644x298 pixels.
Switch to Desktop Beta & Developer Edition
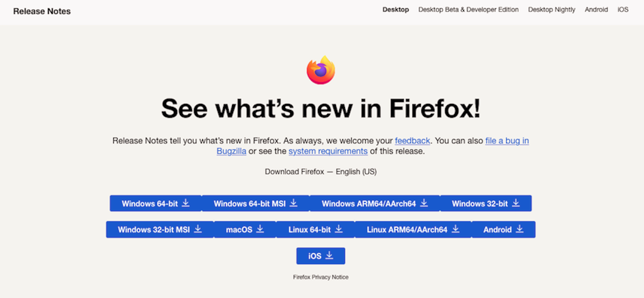pos(469,9)
